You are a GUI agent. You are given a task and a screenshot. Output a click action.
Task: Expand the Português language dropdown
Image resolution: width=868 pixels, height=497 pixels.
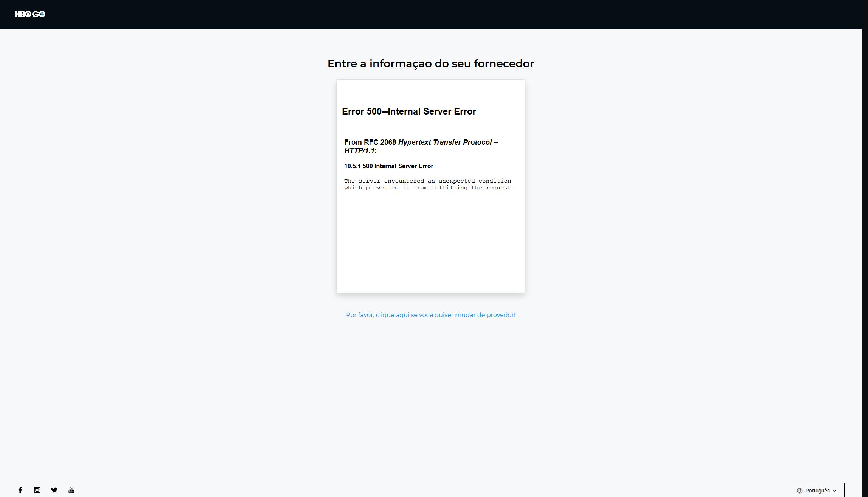817,491
